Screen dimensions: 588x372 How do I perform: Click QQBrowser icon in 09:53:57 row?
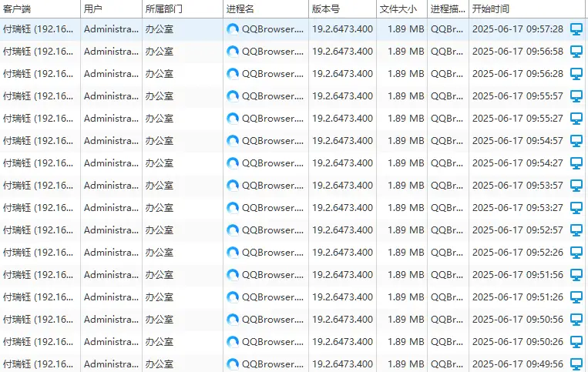233,186
